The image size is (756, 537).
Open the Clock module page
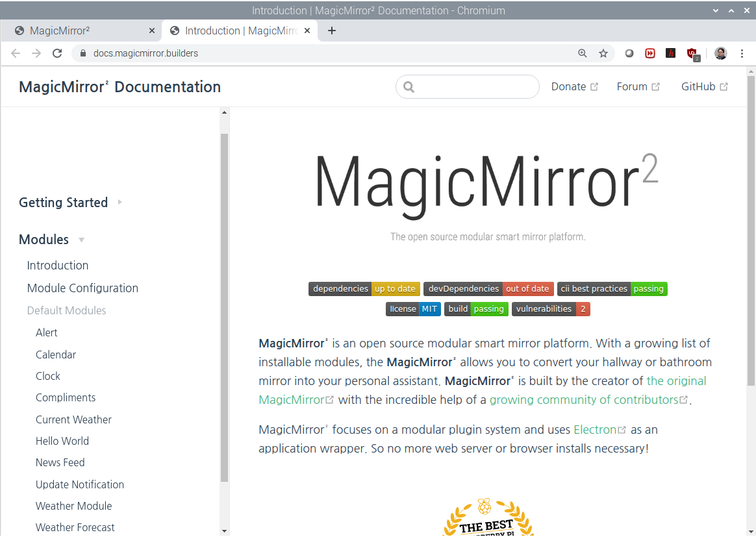point(47,376)
